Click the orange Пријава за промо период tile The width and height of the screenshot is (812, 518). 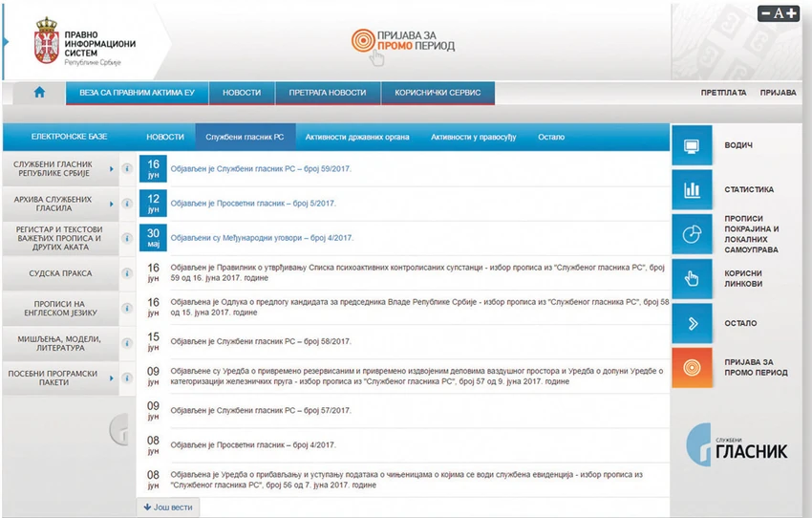pyautogui.click(x=692, y=368)
